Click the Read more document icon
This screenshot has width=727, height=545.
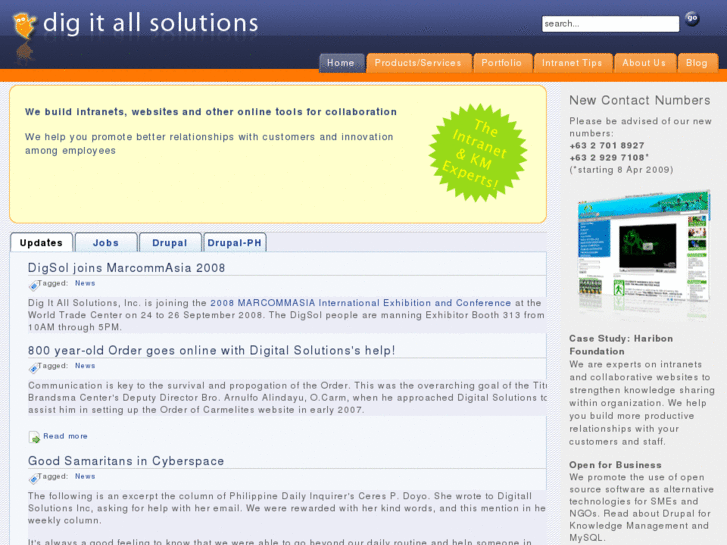click(34, 437)
